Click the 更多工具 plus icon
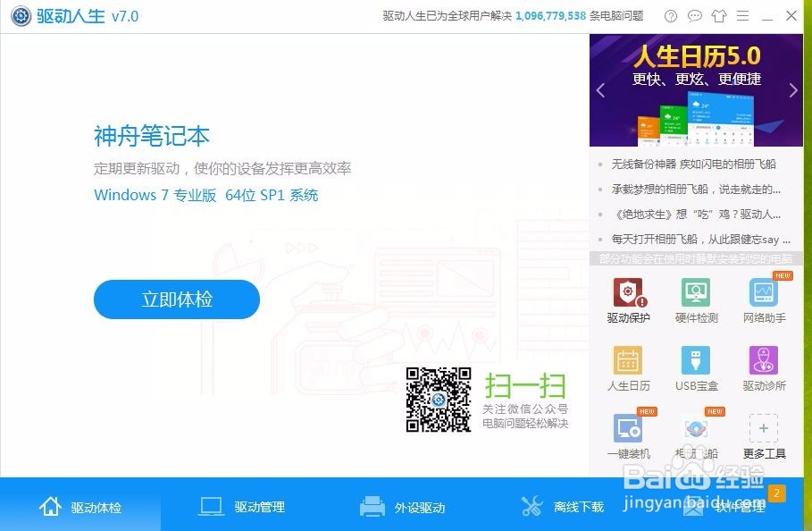 coord(764,428)
